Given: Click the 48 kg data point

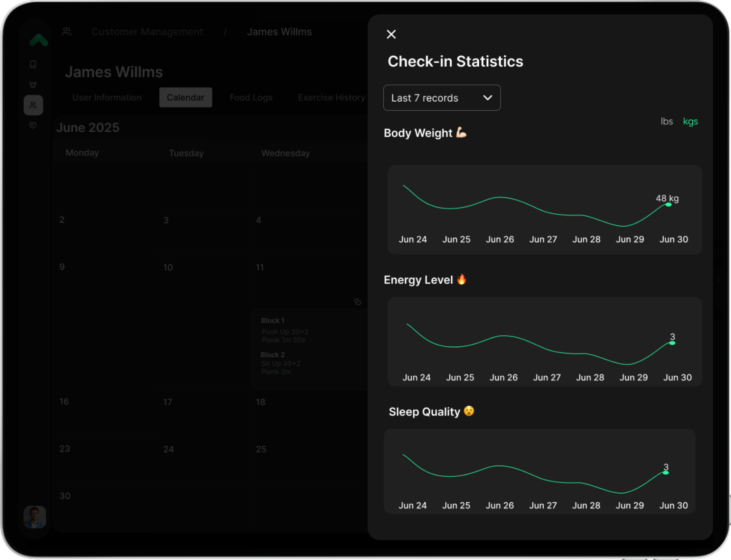Looking at the screenshot, I should click(668, 205).
